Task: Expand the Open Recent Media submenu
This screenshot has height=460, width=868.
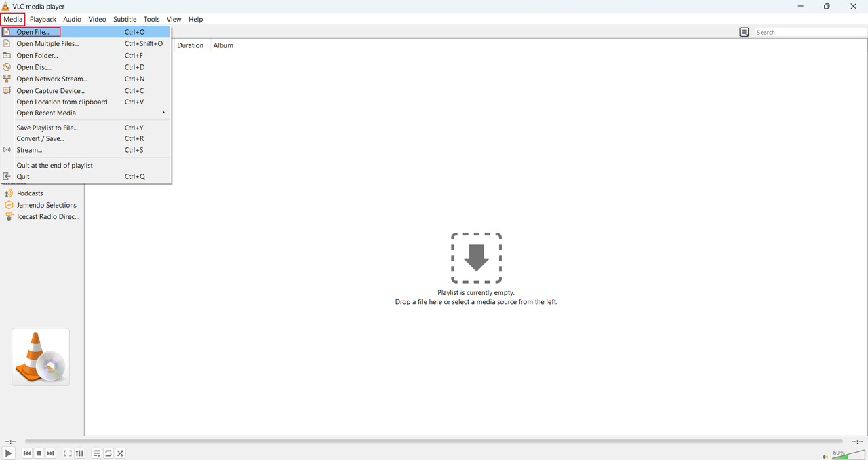Action: coord(85,113)
